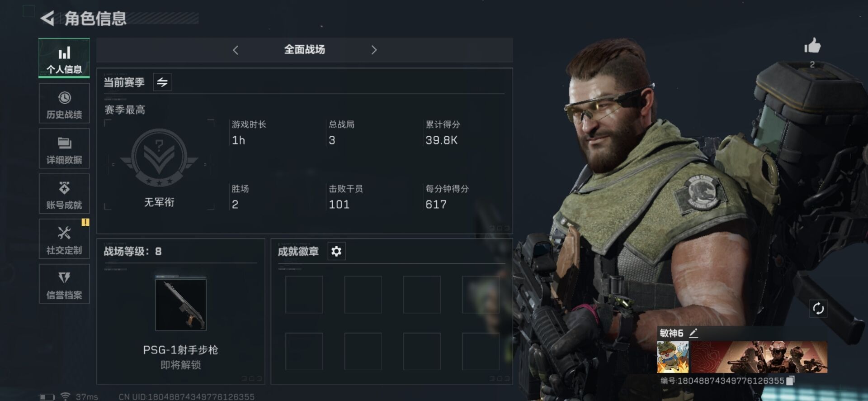868x401 pixels.
Task: Click the 全面战场 mode selector label
Action: (304, 50)
